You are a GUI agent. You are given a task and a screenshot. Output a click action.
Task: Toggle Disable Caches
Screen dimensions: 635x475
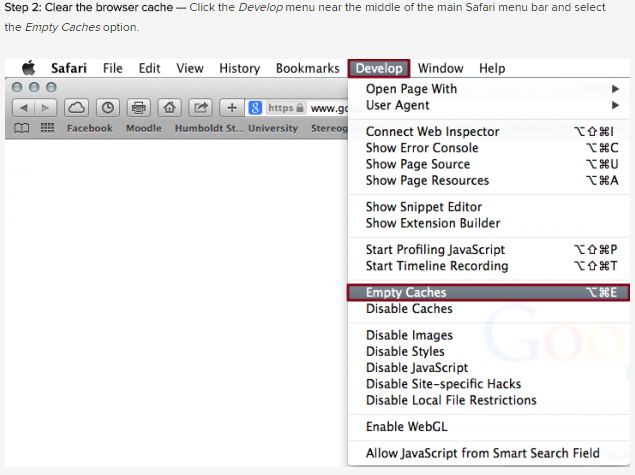489,309
